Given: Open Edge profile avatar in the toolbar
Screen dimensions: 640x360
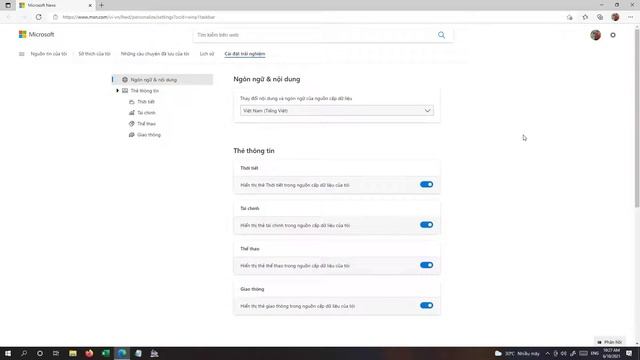Looking at the screenshot, I should 615,17.
